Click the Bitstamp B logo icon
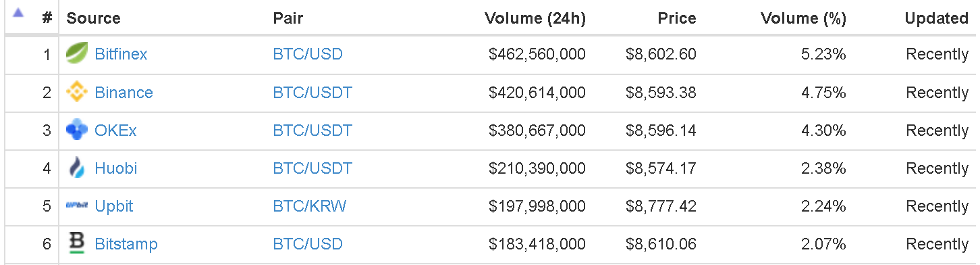Image resolution: width=980 pixels, height=265 pixels. pyautogui.click(x=77, y=243)
